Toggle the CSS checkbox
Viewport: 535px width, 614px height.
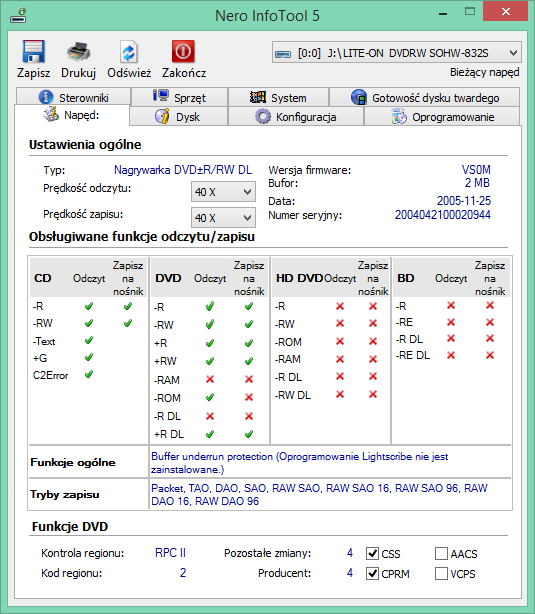372,553
